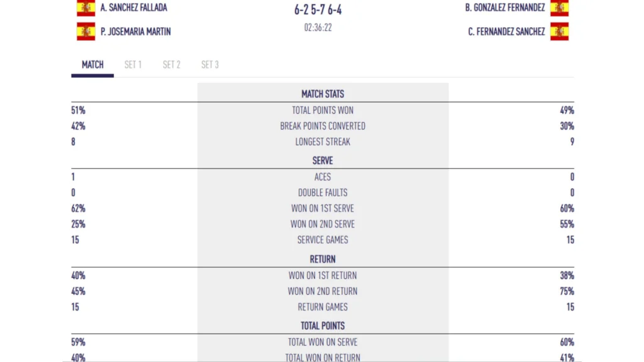644x362 pixels.
Task: Click Spanish flag beside P. Josemaria Martin
Action: coord(86,31)
